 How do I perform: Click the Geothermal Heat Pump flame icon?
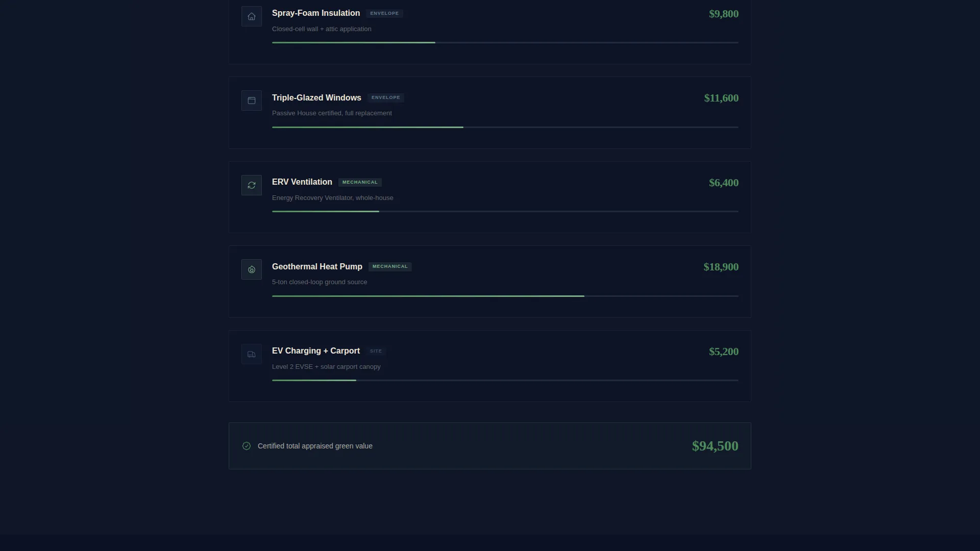pos(252,269)
